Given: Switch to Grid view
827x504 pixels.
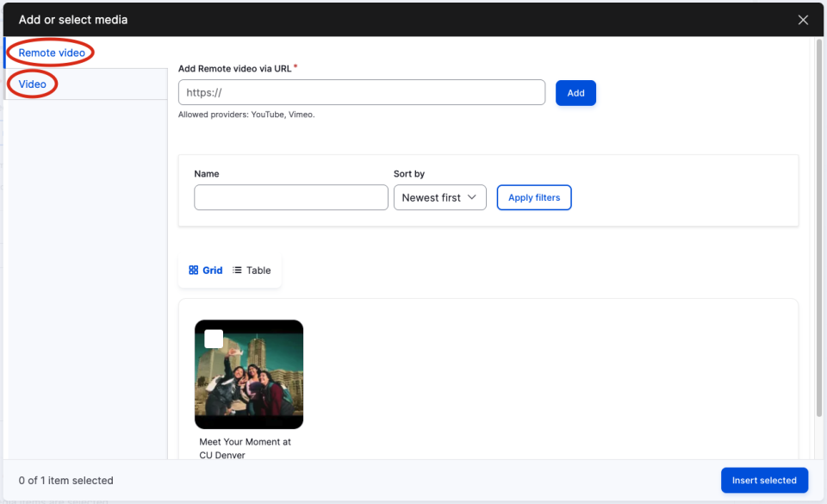Looking at the screenshot, I should pyautogui.click(x=206, y=270).
